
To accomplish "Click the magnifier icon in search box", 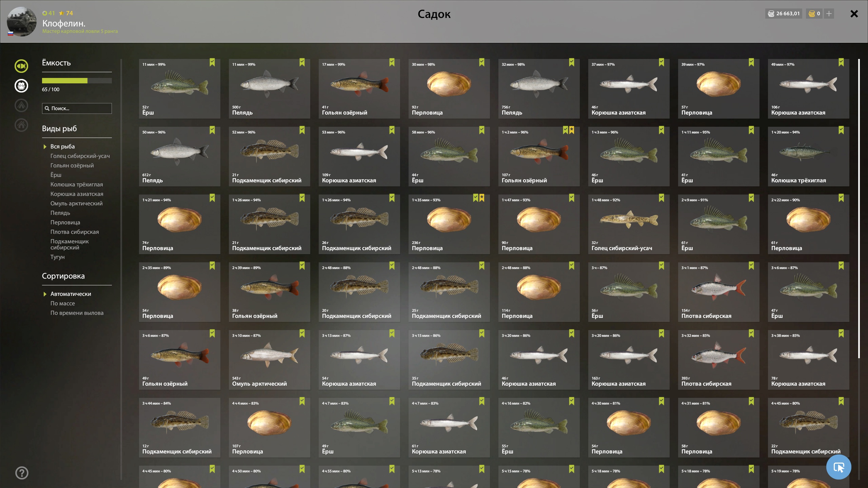I will coord(47,108).
